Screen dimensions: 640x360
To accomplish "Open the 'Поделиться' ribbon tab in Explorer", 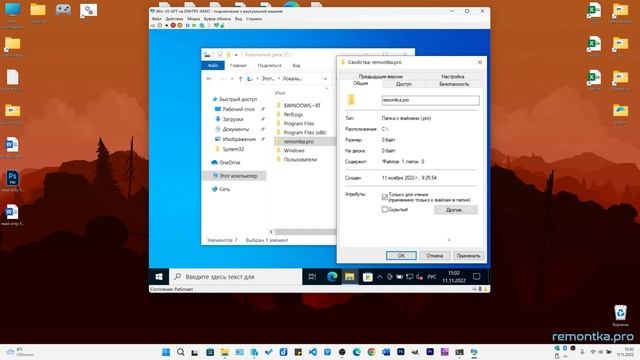I will click(x=269, y=65).
